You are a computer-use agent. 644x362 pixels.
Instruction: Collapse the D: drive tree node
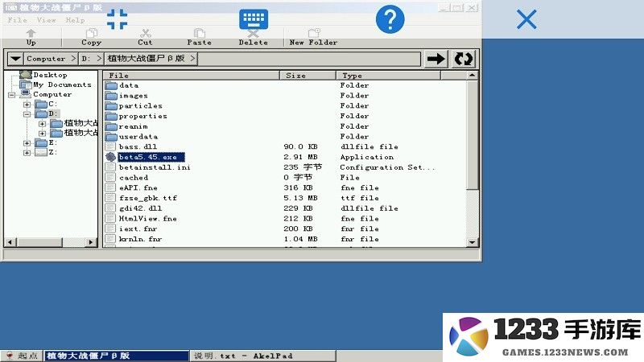(27, 114)
